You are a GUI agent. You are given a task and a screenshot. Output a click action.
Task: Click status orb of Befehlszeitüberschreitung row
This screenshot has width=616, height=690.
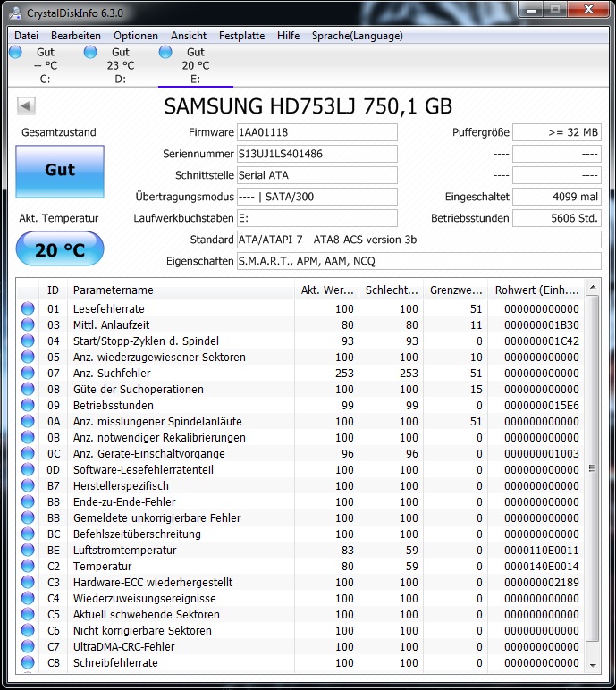tap(28, 534)
